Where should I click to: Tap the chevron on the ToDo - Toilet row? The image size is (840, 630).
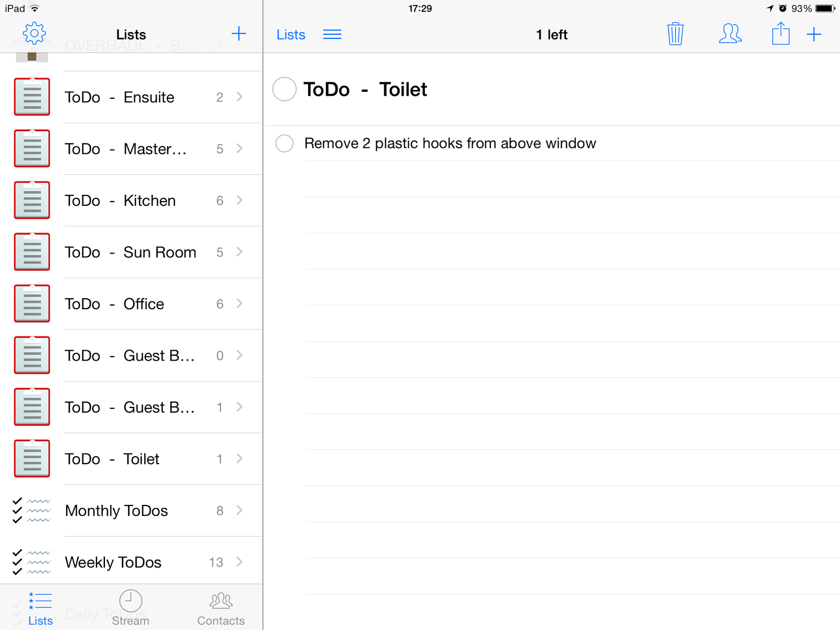[240, 459]
